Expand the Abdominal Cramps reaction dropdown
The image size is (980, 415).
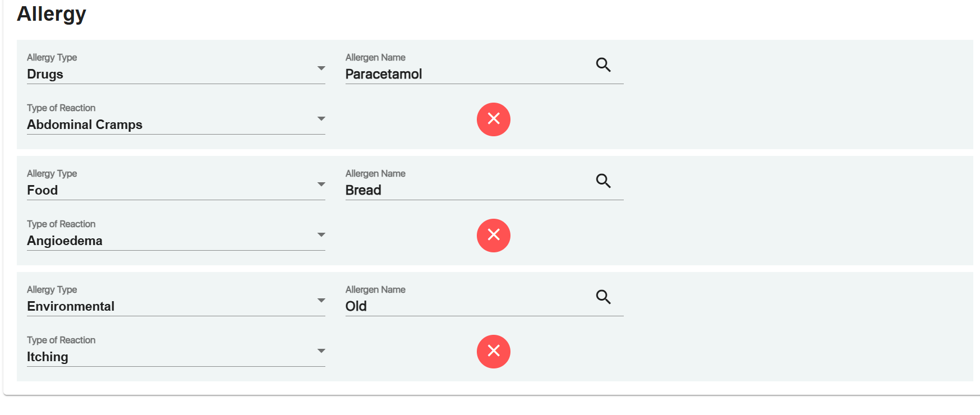[168, 125]
